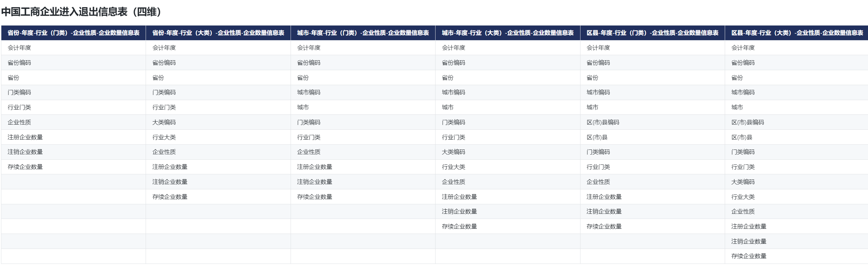This screenshot has width=868, height=269.
Task: Click 企业性质 in the 区县-年度-行业（大类） column
Action: (x=743, y=211)
